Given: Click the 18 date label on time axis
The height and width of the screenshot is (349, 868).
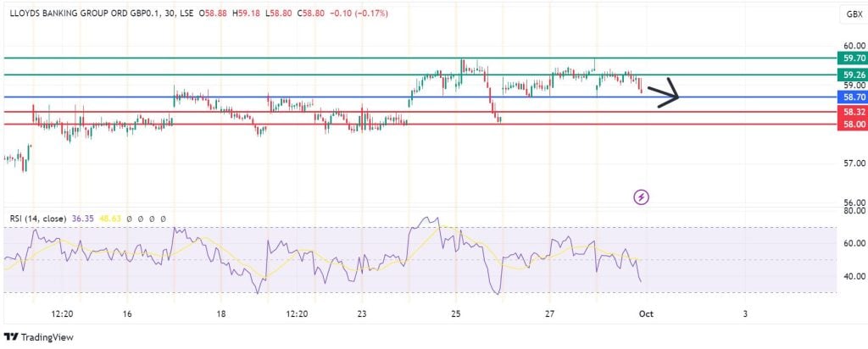Looking at the screenshot, I should [x=221, y=313].
